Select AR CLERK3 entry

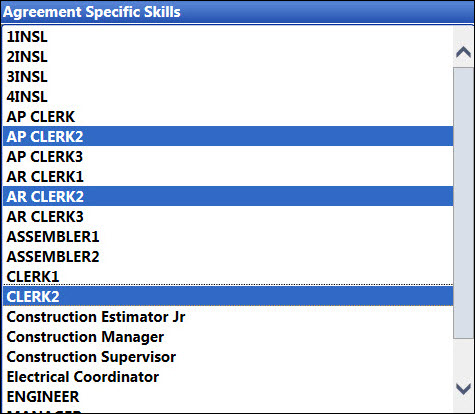pos(228,216)
